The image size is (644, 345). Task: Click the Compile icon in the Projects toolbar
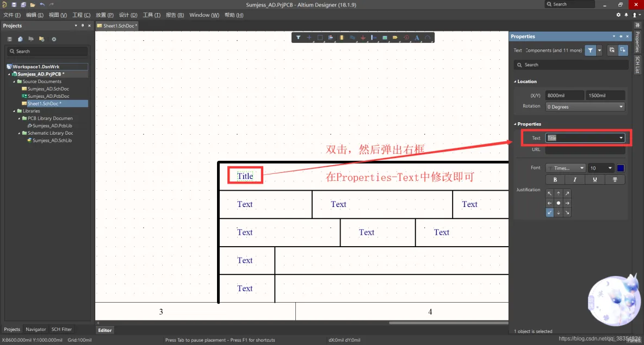pos(20,39)
